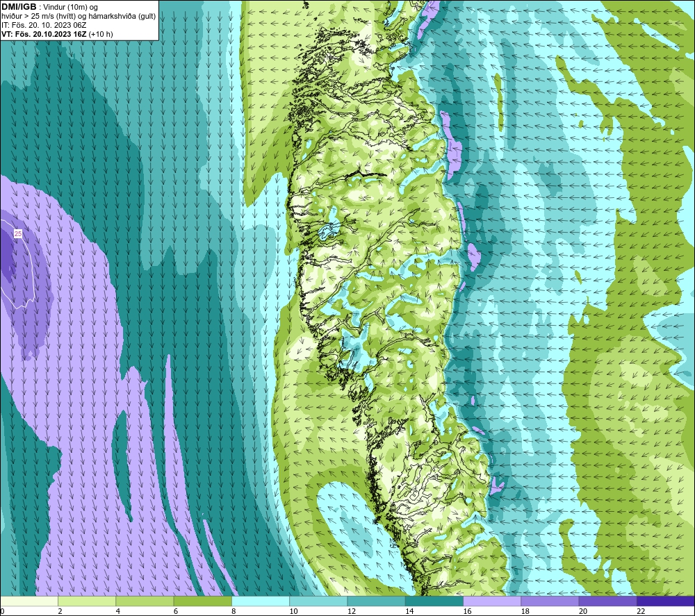Click the 12–14 teal scale swatch

point(376,601)
